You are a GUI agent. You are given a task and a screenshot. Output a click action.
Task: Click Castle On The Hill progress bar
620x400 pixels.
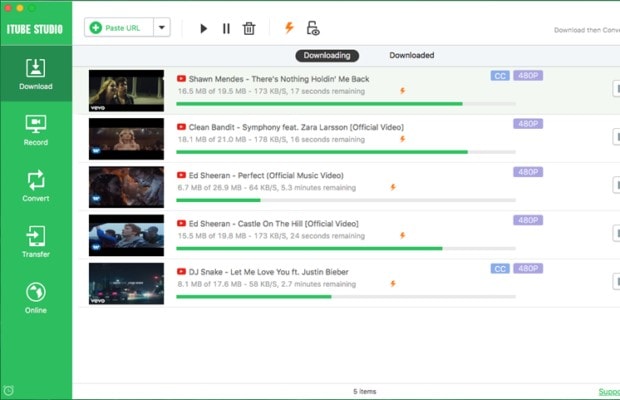[x=346, y=249]
